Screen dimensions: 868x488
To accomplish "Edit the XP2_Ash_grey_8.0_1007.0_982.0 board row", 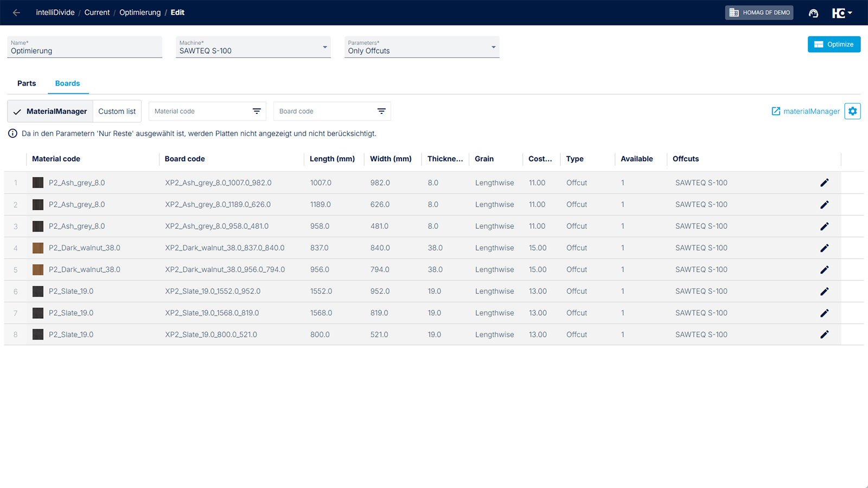I will pyautogui.click(x=824, y=183).
